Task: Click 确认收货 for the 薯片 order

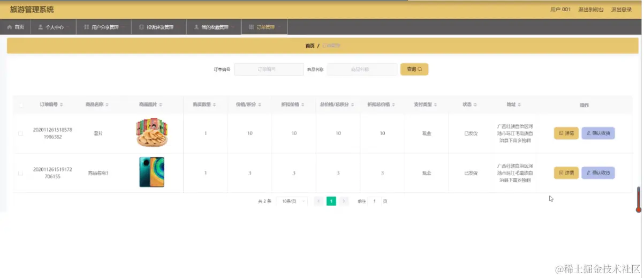Action: [x=598, y=133]
